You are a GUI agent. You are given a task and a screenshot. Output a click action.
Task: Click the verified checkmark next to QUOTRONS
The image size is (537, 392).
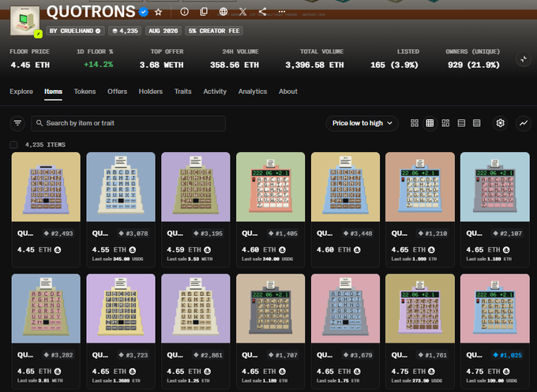[144, 13]
